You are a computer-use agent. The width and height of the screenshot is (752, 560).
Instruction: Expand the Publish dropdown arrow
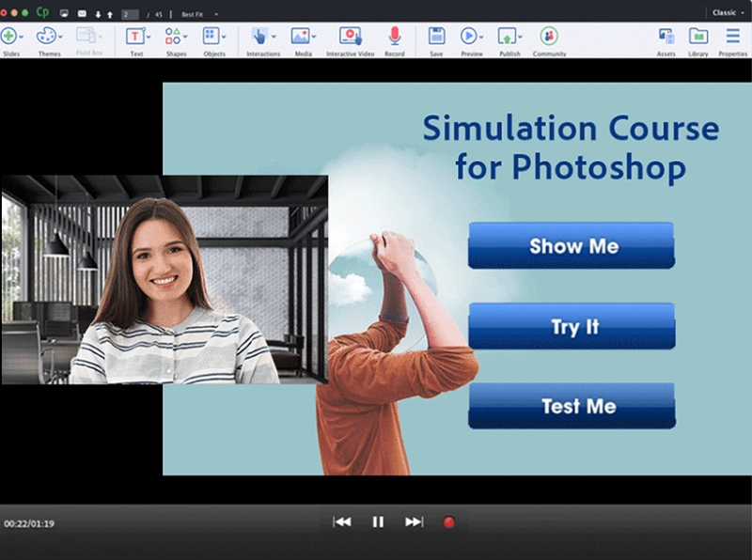(x=520, y=37)
